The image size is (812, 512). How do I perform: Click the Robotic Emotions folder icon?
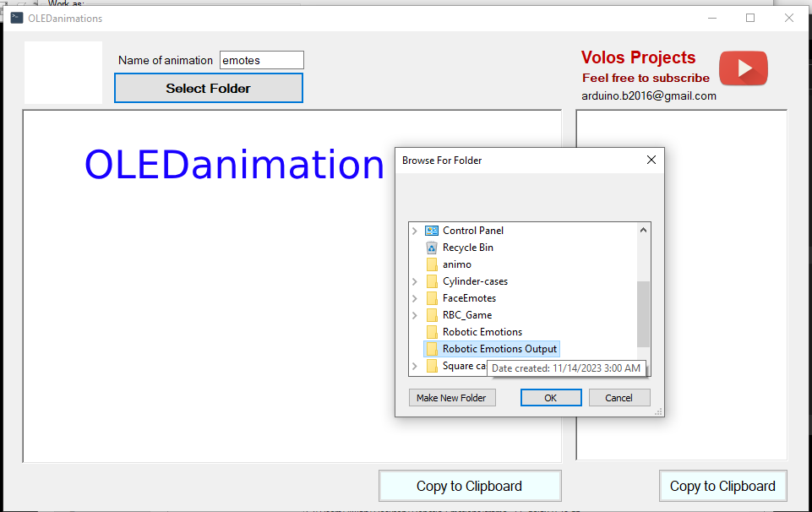[x=430, y=331]
